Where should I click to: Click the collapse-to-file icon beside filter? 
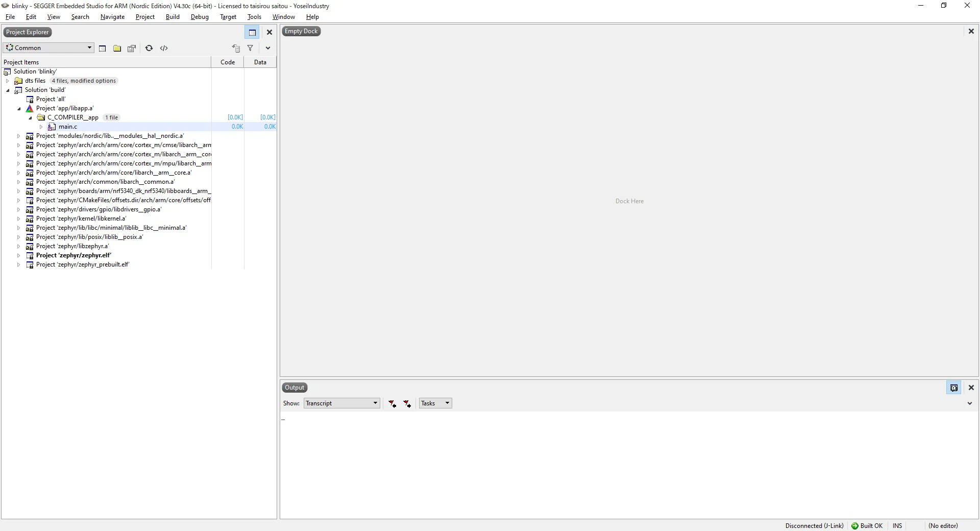tap(236, 49)
